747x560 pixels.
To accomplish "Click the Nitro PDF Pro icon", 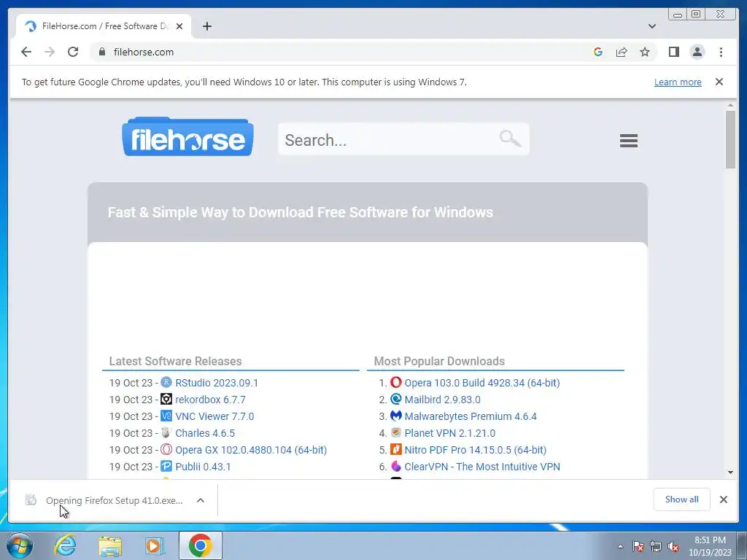I will click(396, 449).
